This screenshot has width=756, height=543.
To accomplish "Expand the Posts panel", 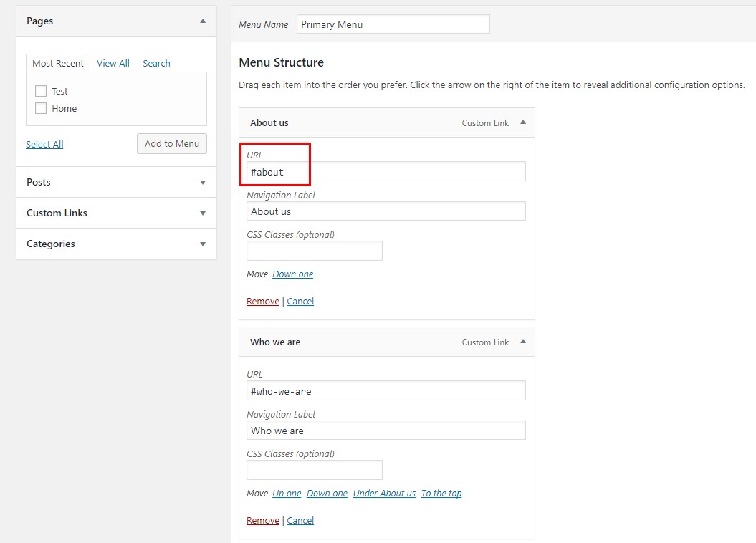I will (x=203, y=182).
